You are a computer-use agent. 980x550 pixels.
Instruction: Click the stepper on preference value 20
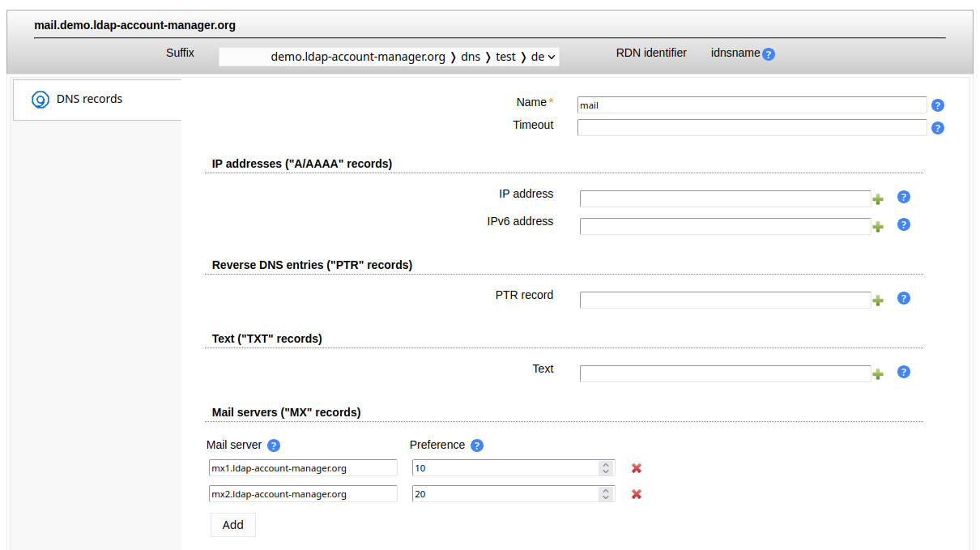(605, 494)
